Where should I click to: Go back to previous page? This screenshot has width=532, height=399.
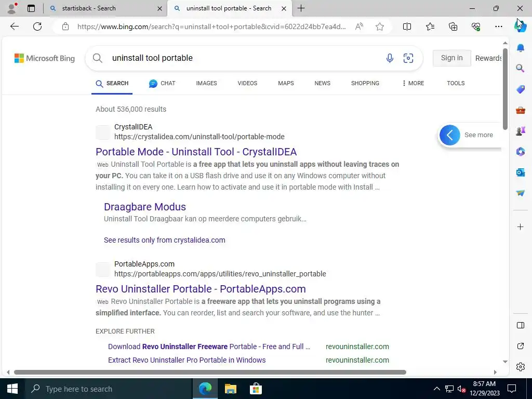(x=14, y=26)
